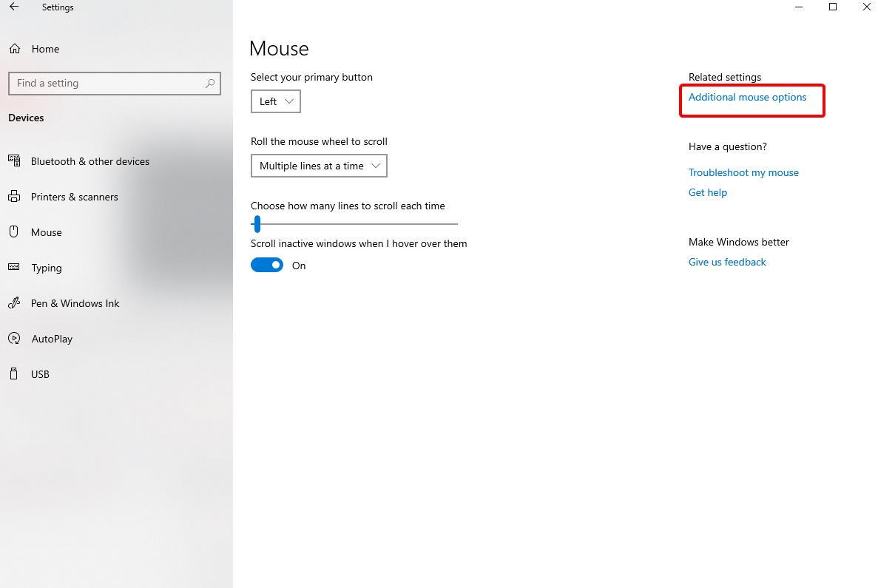Open the Pen & Windows Ink icon
The width and height of the screenshot is (878, 588).
(x=14, y=303)
